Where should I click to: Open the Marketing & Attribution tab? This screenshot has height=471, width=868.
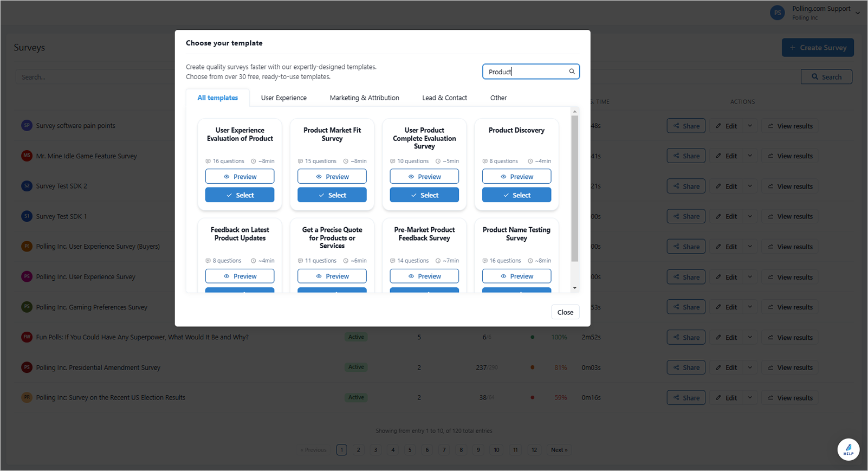coord(365,98)
